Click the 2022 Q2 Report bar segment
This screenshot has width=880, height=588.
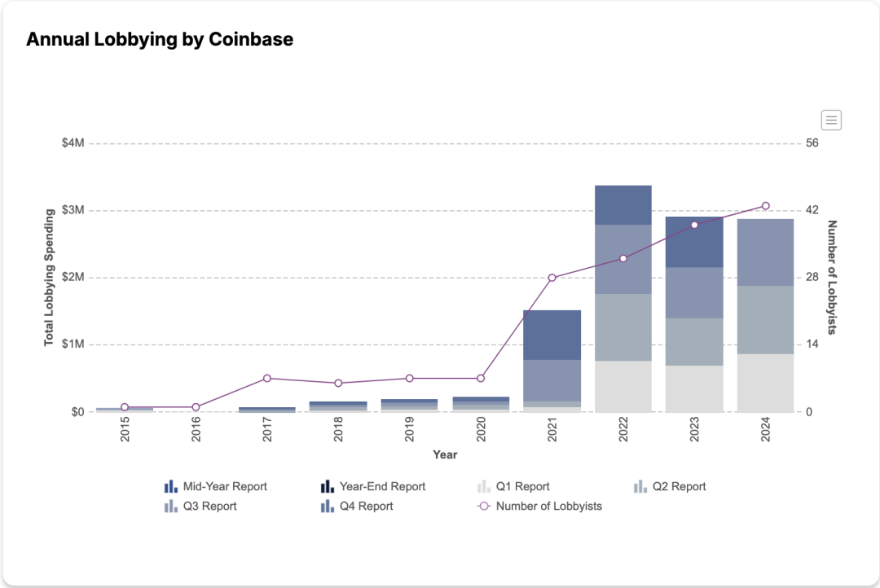point(623,327)
